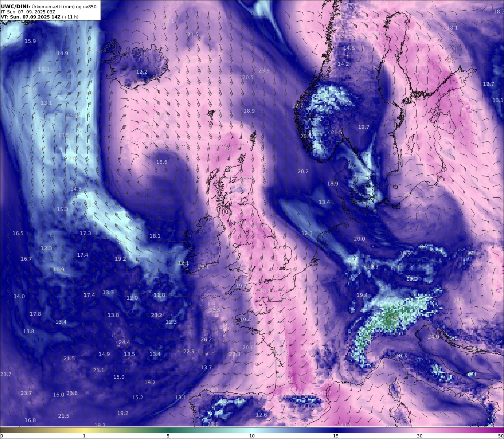Click the 15 tick on the color scale
The image size is (504, 439).
[336, 435]
